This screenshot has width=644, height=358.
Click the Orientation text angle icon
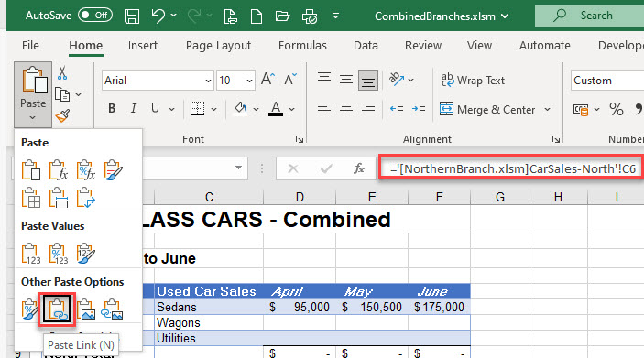tap(397, 79)
